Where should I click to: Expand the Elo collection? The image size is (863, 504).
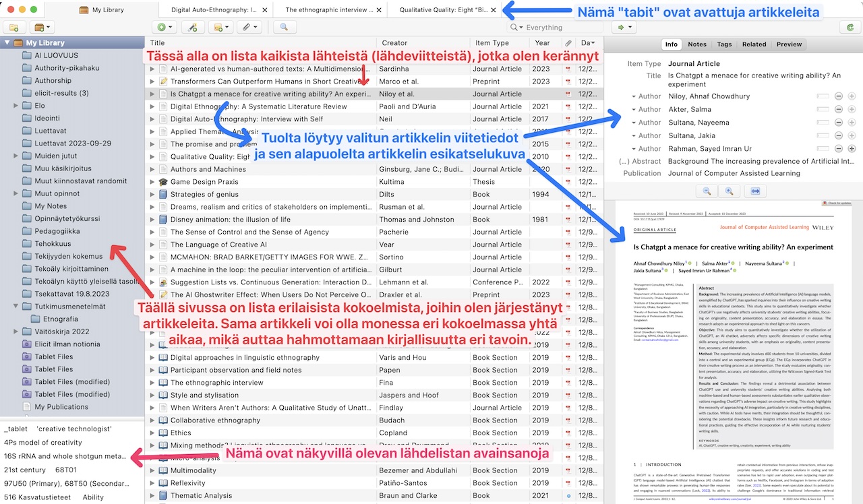(16, 106)
